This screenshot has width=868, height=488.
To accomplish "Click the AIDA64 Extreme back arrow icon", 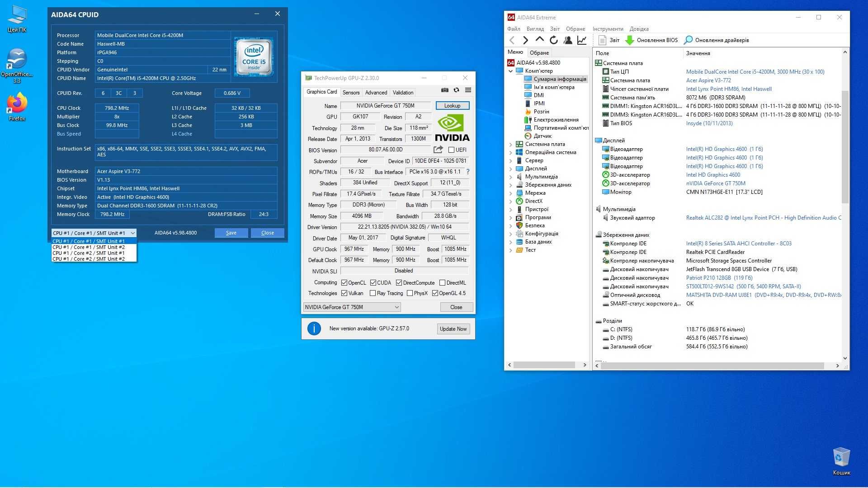I will point(512,40).
